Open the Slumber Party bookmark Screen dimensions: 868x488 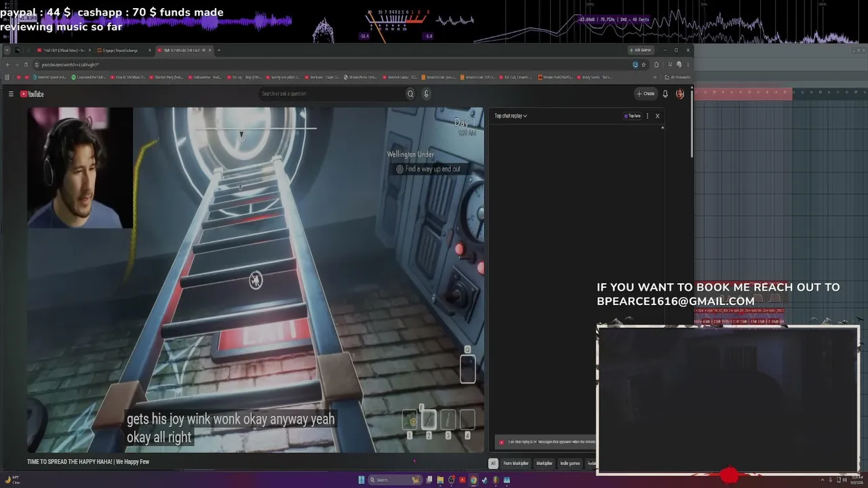167,77
